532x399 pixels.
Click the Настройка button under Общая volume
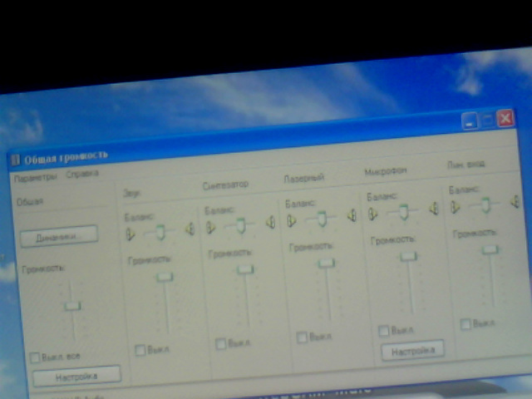[x=76, y=376]
